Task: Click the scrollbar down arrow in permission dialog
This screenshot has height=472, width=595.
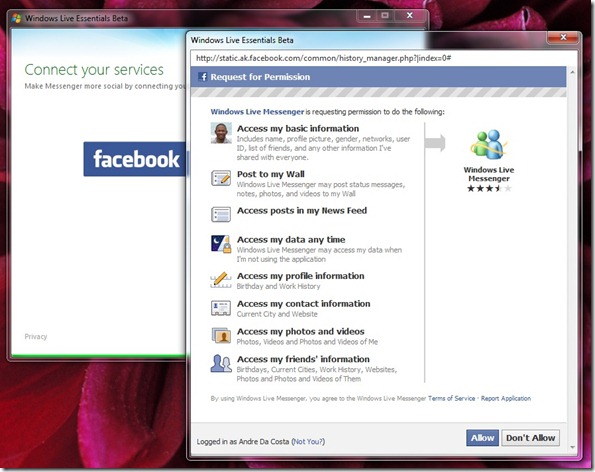Action: 572,447
